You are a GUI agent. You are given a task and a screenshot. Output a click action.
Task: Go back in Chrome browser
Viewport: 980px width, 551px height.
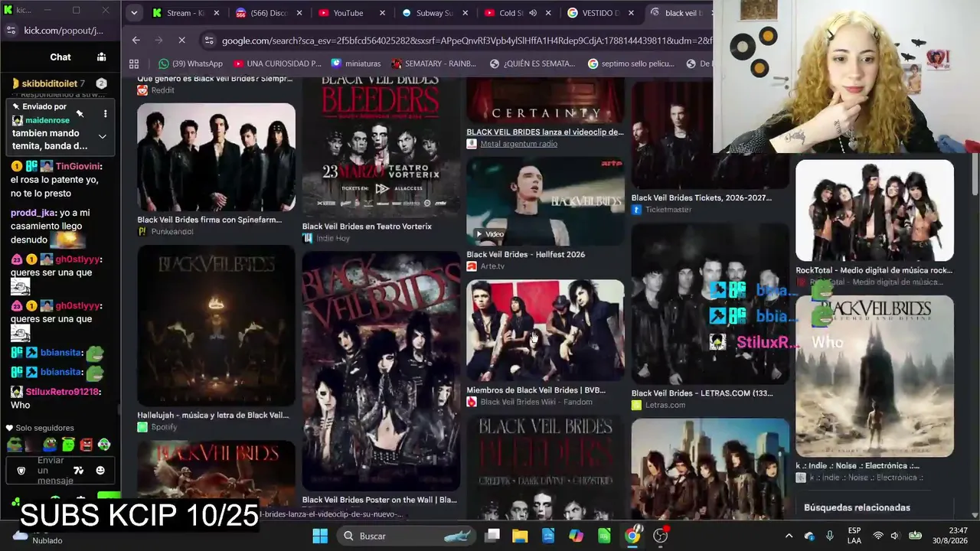[x=136, y=41]
